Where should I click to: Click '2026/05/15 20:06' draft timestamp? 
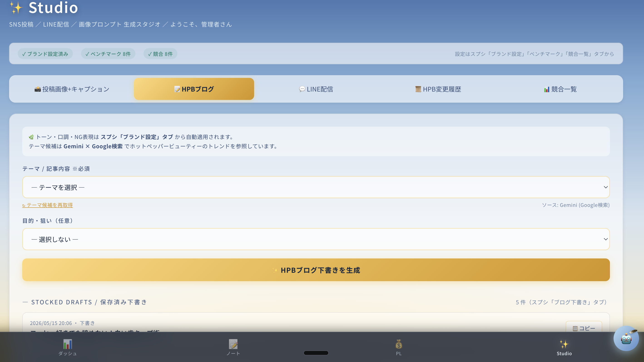(51, 323)
